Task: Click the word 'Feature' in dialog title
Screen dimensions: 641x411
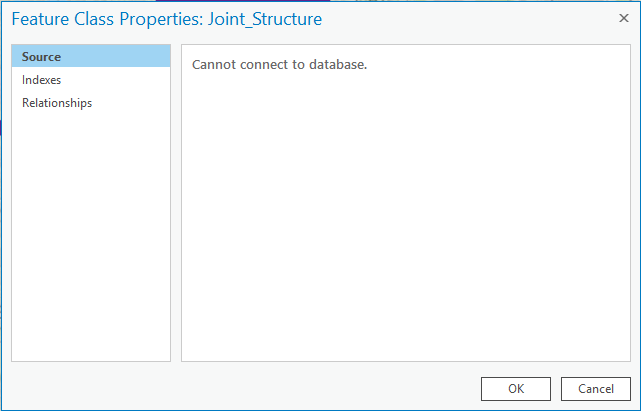Action: tap(38, 19)
